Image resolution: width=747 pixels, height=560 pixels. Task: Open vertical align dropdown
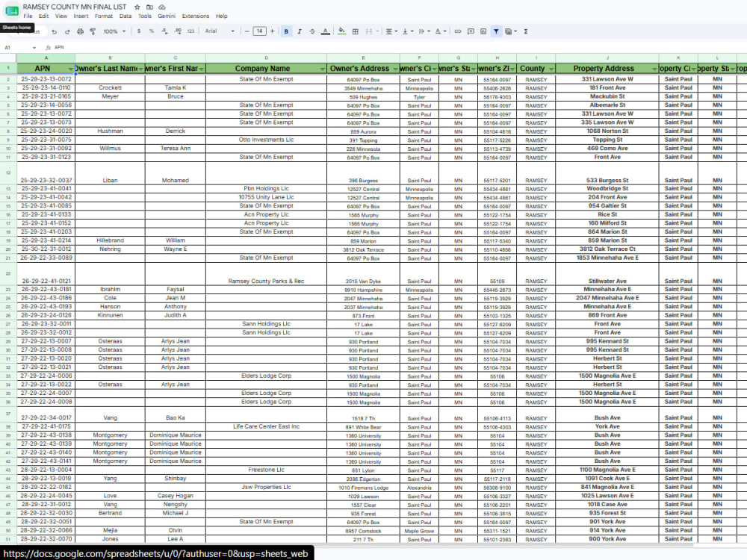[407, 31]
